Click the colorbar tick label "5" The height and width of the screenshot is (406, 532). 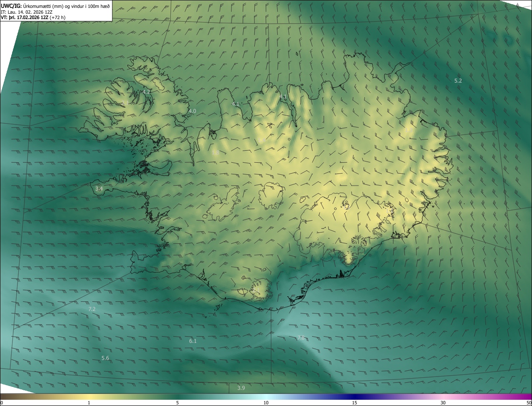tap(177, 403)
